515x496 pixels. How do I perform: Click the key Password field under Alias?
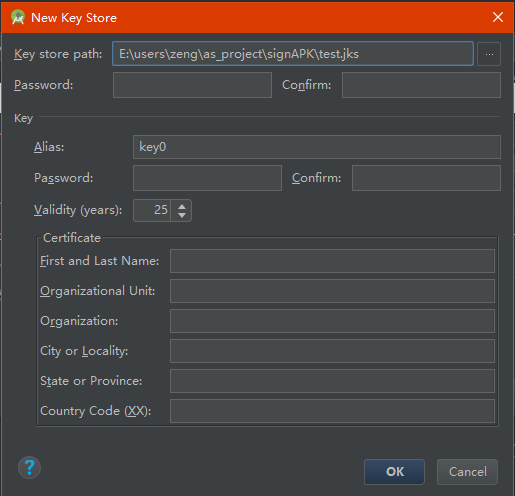tap(207, 178)
